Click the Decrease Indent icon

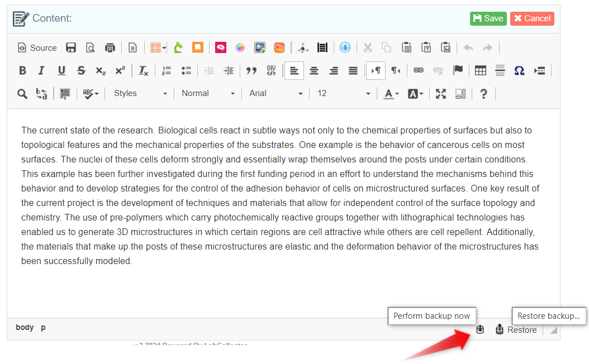tap(209, 70)
